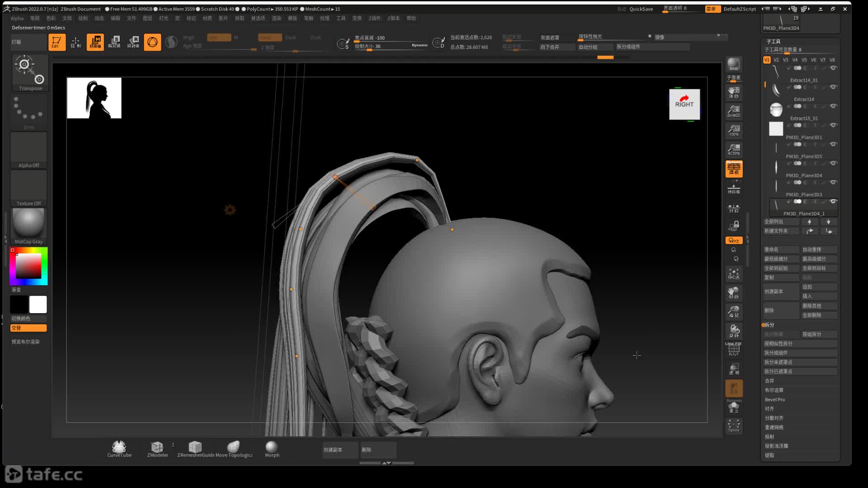Image resolution: width=868 pixels, height=488 pixels.
Task: Toggle the Floor grid (地网格) button
Action: click(x=734, y=189)
